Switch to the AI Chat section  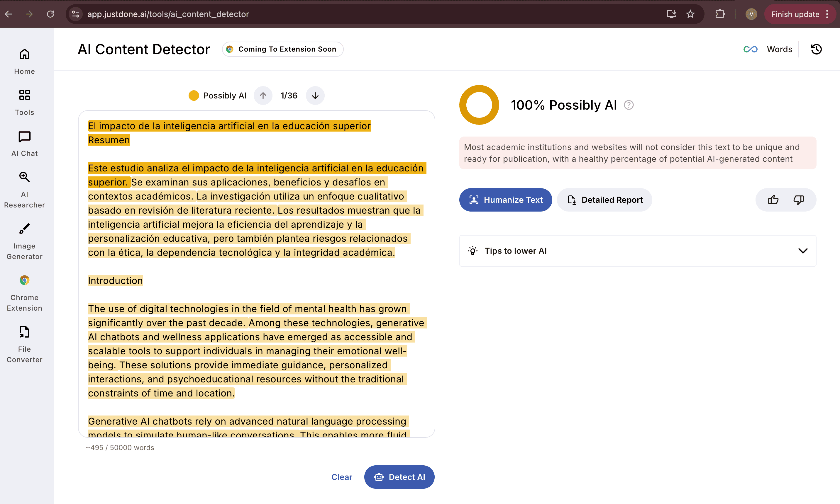[x=24, y=143]
